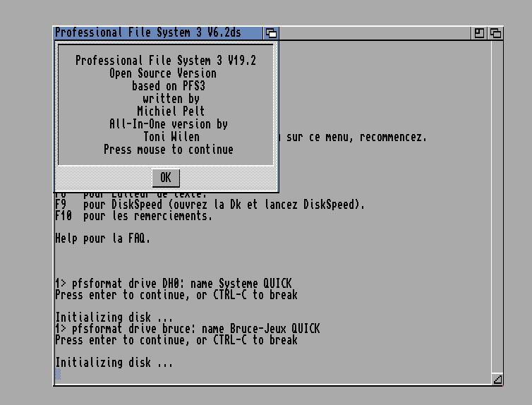
Task: Click the 'Press mouse to continue' text
Action: coord(168,150)
